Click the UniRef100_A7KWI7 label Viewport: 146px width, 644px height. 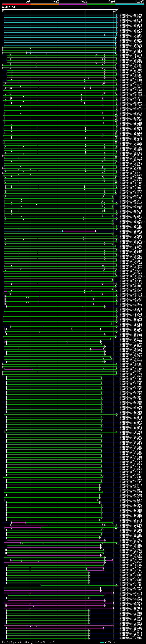point(131,572)
